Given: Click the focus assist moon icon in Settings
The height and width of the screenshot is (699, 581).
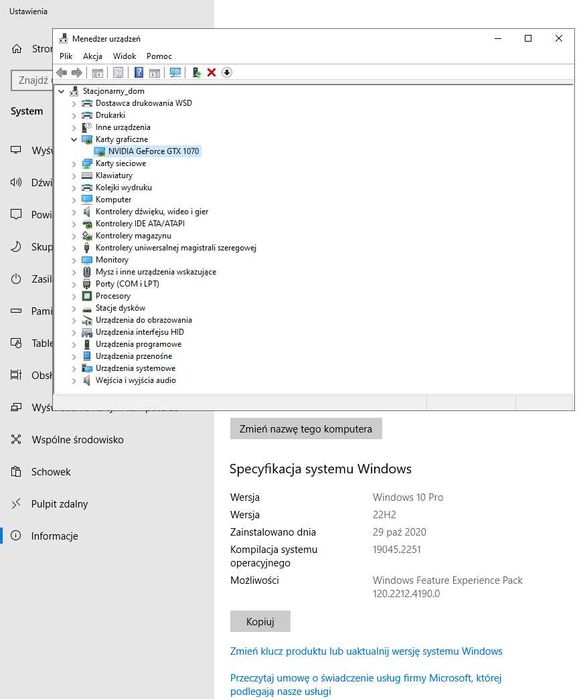Looking at the screenshot, I should pyautogui.click(x=16, y=247).
